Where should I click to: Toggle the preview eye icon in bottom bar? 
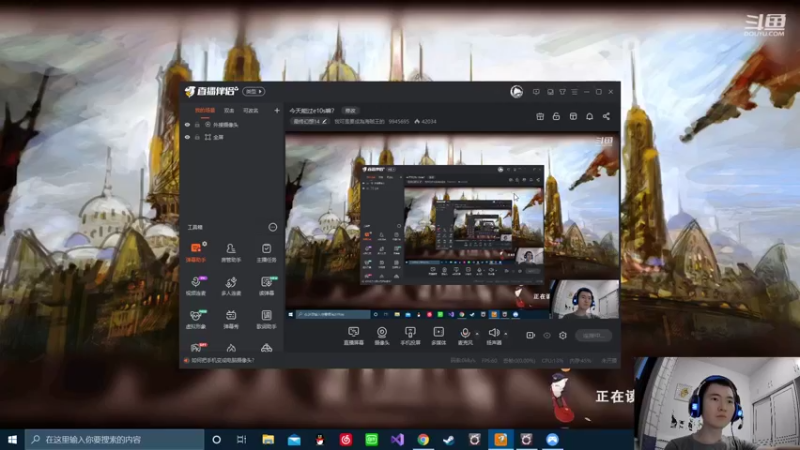(547, 335)
